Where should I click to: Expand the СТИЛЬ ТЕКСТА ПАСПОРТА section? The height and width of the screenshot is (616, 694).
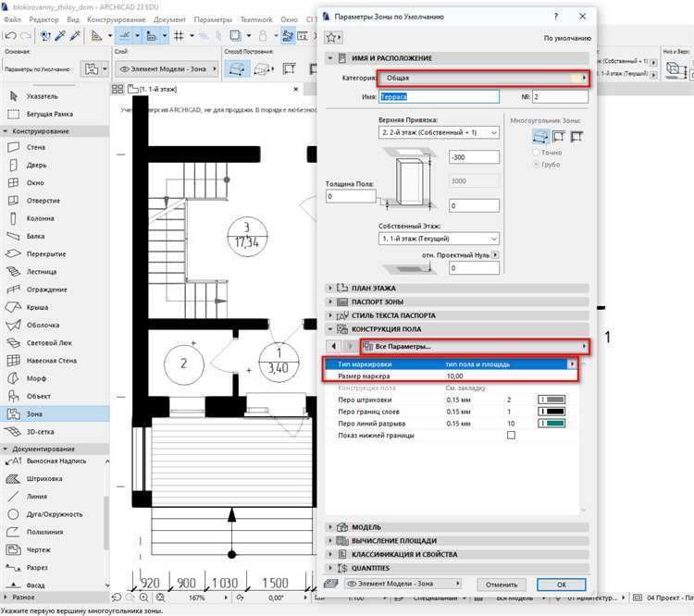point(457,315)
